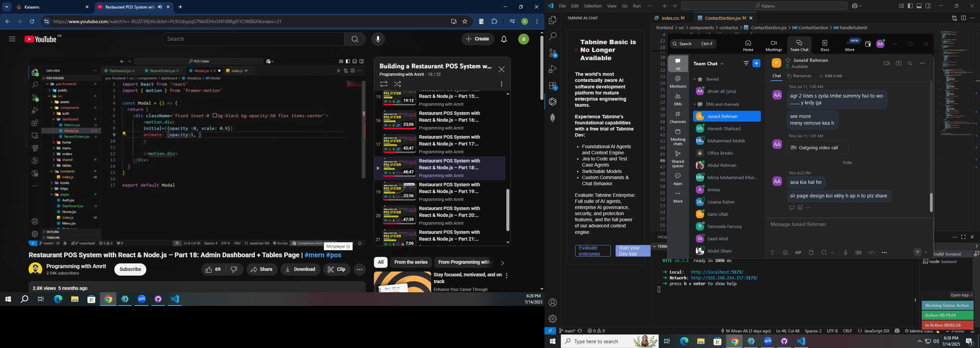Switch to Kalaams browser tab

point(52,7)
